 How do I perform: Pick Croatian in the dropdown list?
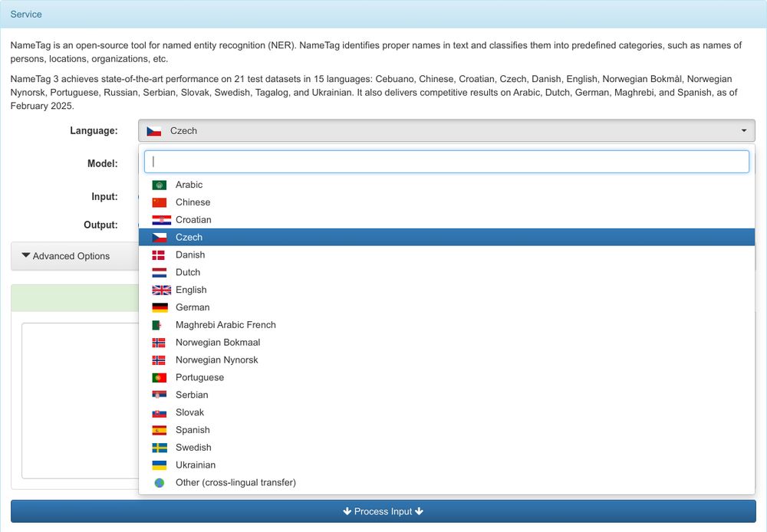click(x=446, y=220)
